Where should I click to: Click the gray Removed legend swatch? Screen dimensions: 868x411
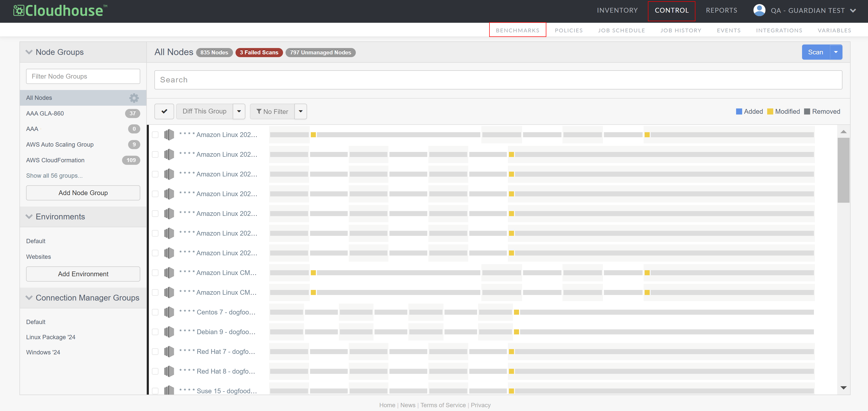click(807, 112)
